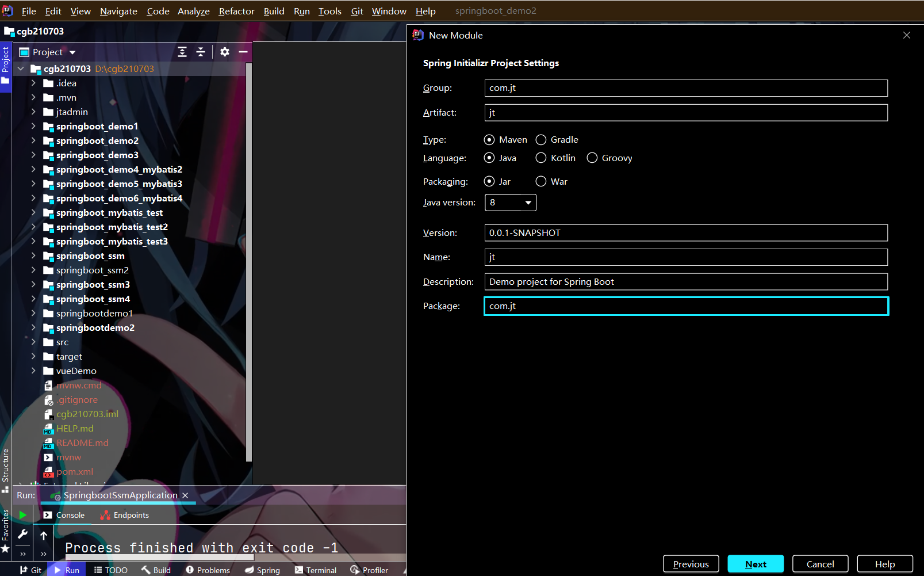Expand src folder
The image size is (924, 576).
coord(33,342)
